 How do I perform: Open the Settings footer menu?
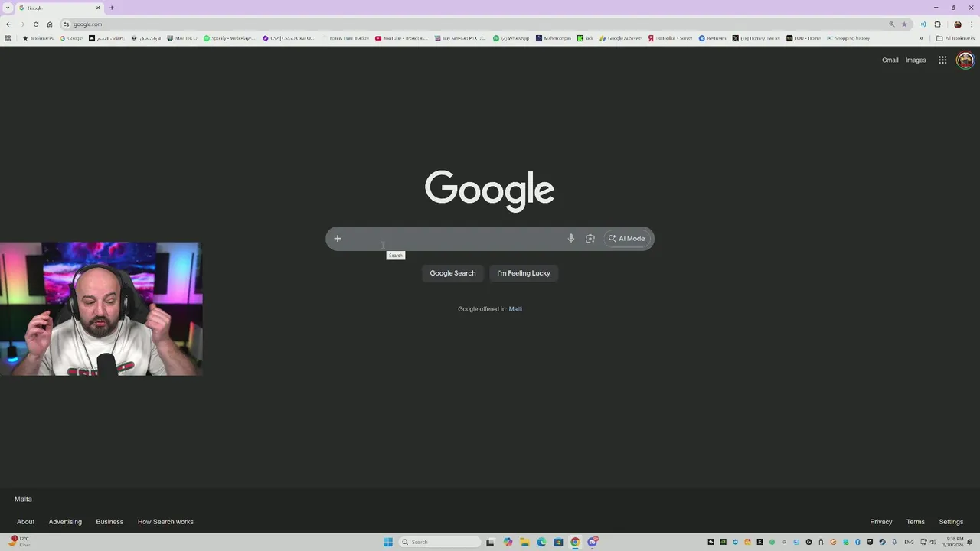[951, 522]
